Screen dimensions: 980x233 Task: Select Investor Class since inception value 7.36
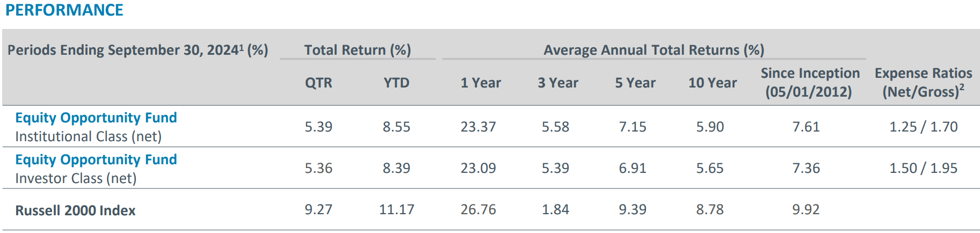806,168
